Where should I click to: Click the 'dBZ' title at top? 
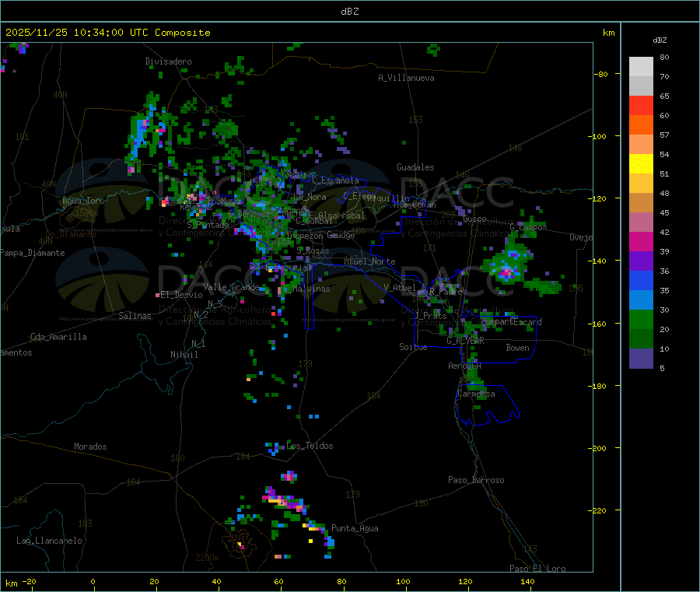pyautogui.click(x=349, y=12)
